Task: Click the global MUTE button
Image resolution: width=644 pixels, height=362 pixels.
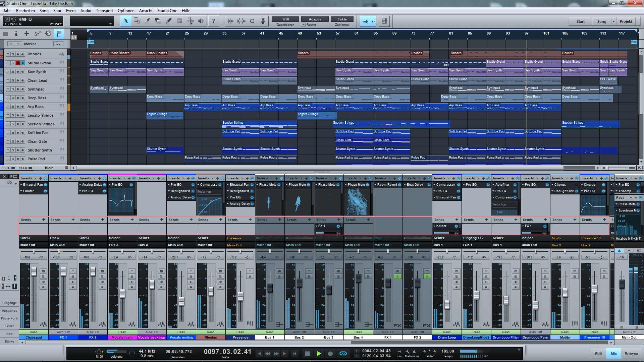Action: point(8,168)
